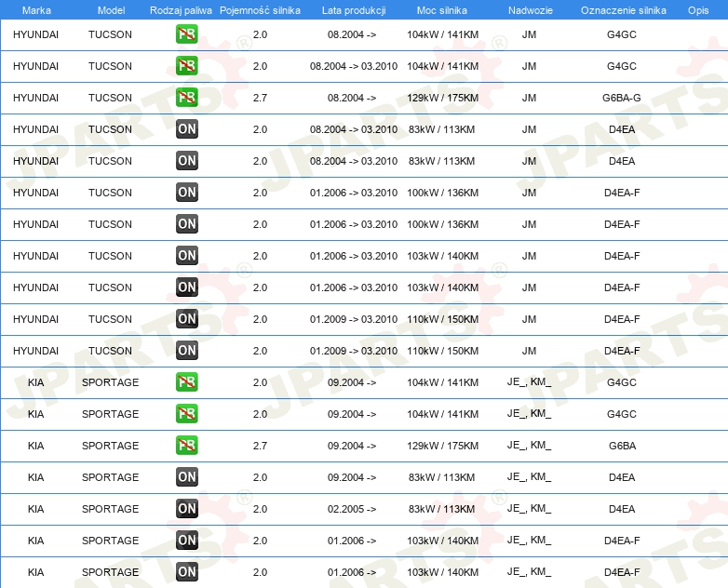Select 08.2004 -> 03.2010 in Tucson 104kW row
Screen dimensions: 728x588
[x=354, y=66]
